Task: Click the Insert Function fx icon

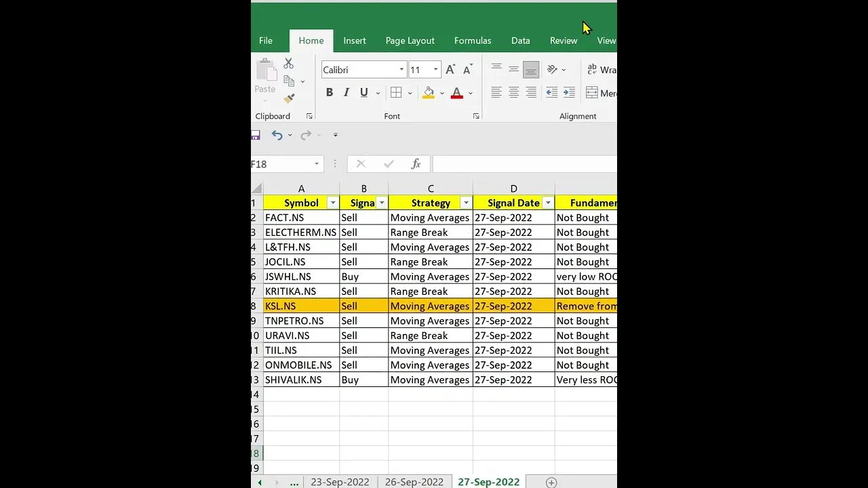Action: click(416, 164)
